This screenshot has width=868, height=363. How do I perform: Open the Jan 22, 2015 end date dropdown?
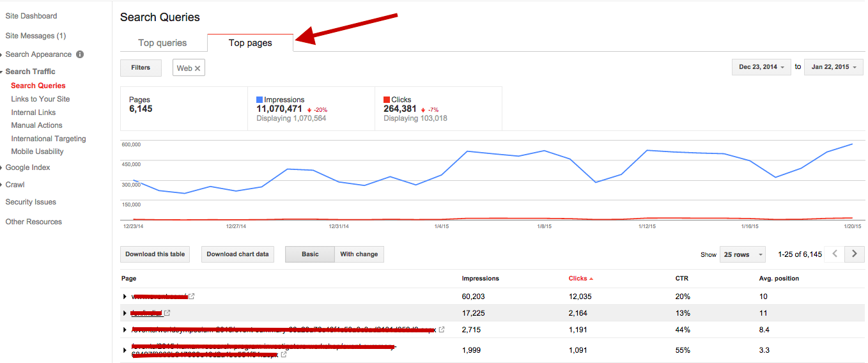click(834, 67)
